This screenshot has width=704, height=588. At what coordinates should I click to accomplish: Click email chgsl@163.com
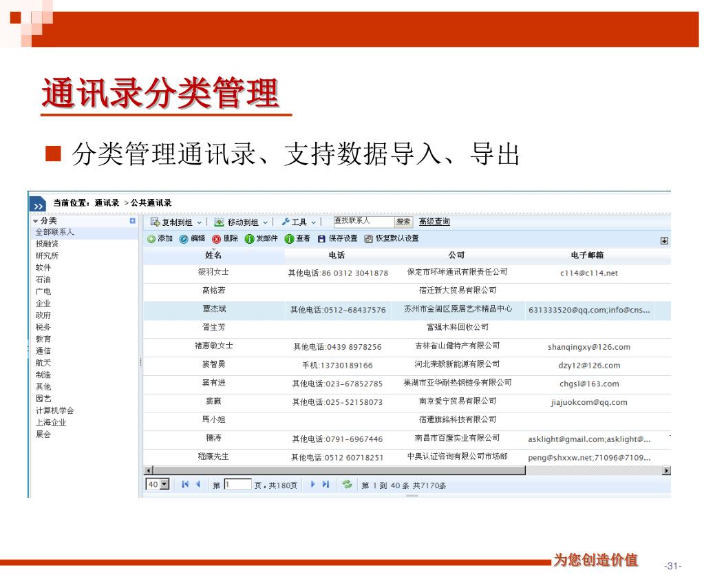(589, 384)
